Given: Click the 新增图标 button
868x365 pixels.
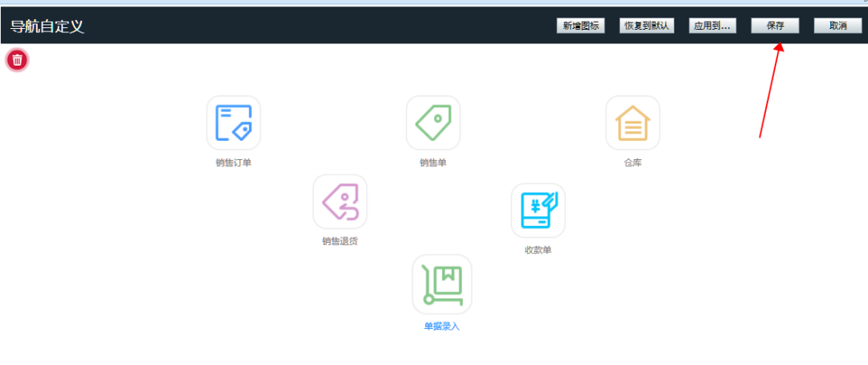Looking at the screenshot, I should (581, 26).
